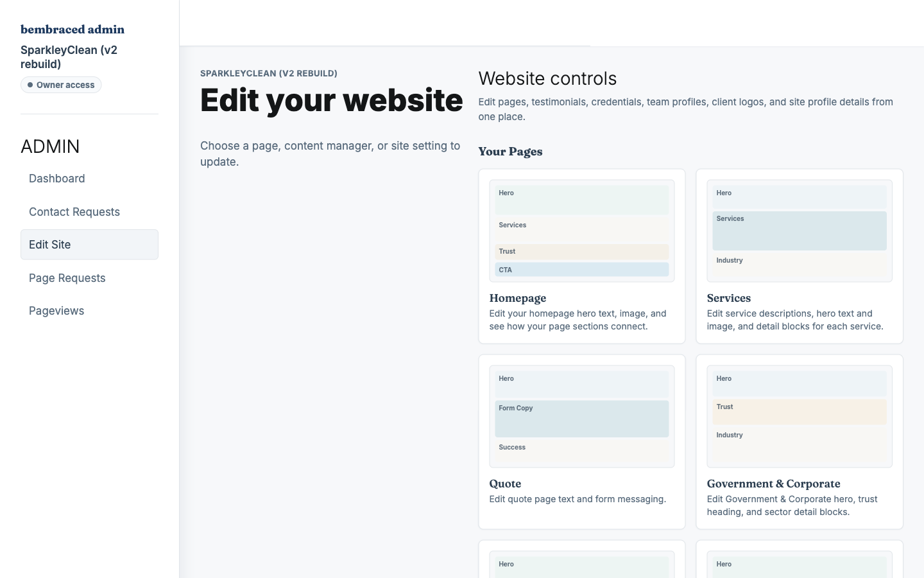Viewport: 924px width, 578px height.
Task: Open the Government & Corporate card title
Action: (773, 484)
